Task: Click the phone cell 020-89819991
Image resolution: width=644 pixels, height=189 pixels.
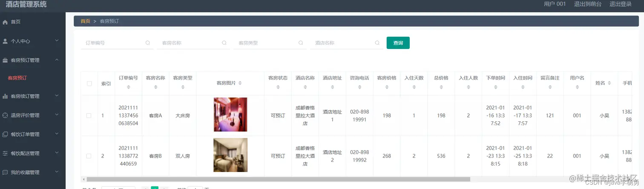Action: [359, 115]
